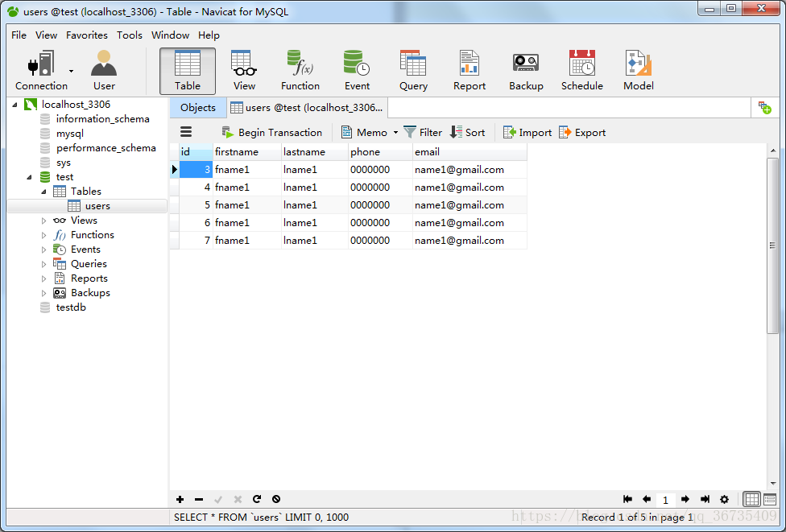Open the Connection toolbar icon
The width and height of the screenshot is (786, 532).
pyautogui.click(x=41, y=71)
